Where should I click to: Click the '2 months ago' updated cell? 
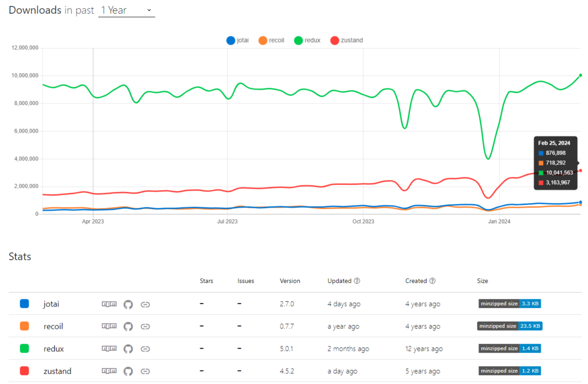(348, 349)
